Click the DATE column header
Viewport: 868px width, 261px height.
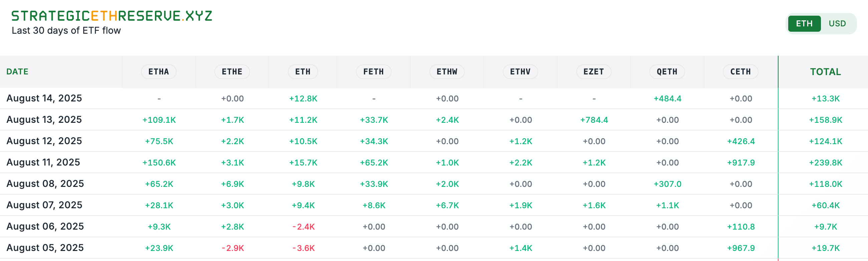pyautogui.click(x=17, y=72)
